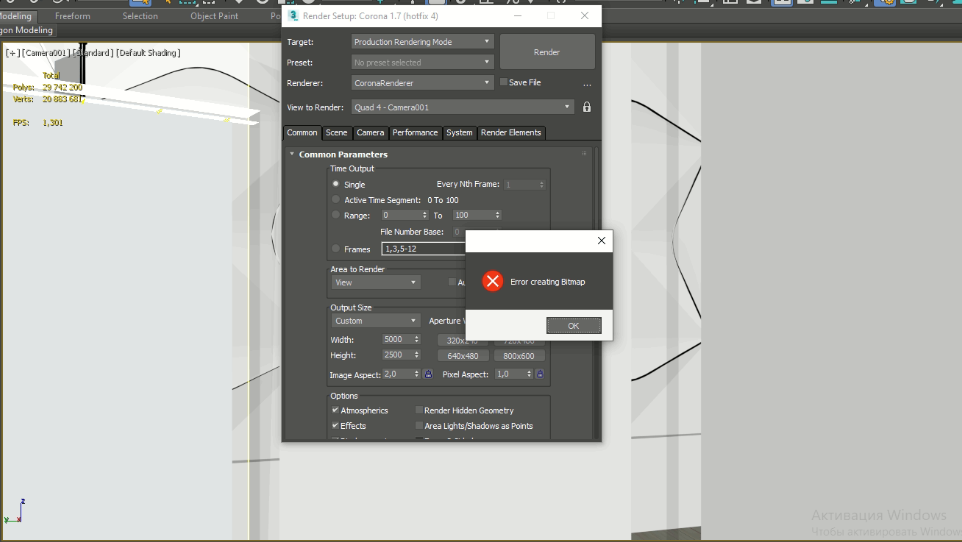Toggle the Pixel Aspect lock icon

click(x=540, y=374)
